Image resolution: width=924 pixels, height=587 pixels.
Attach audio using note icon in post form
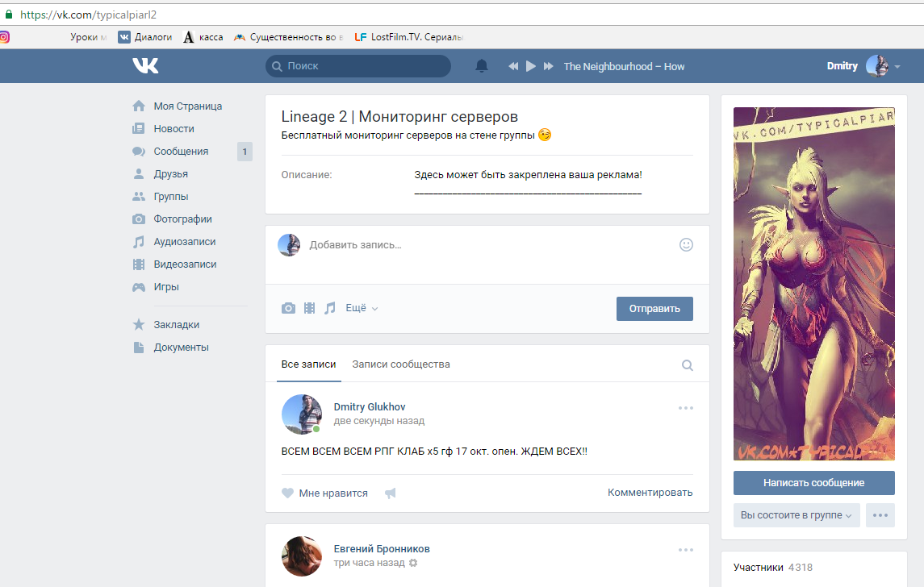pyautogui.click(x=330, y=308)
